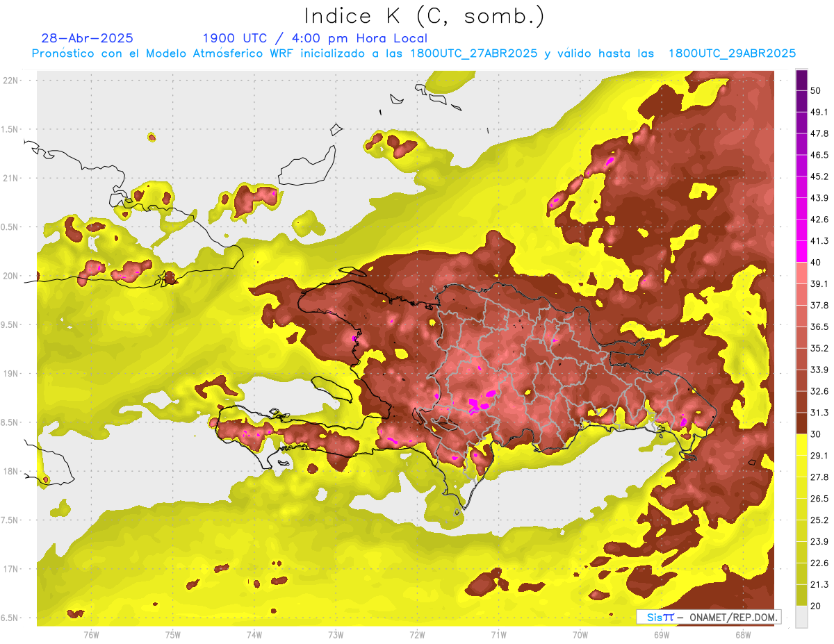
Task: Click the "72W" longitude label
Action: 417,634
